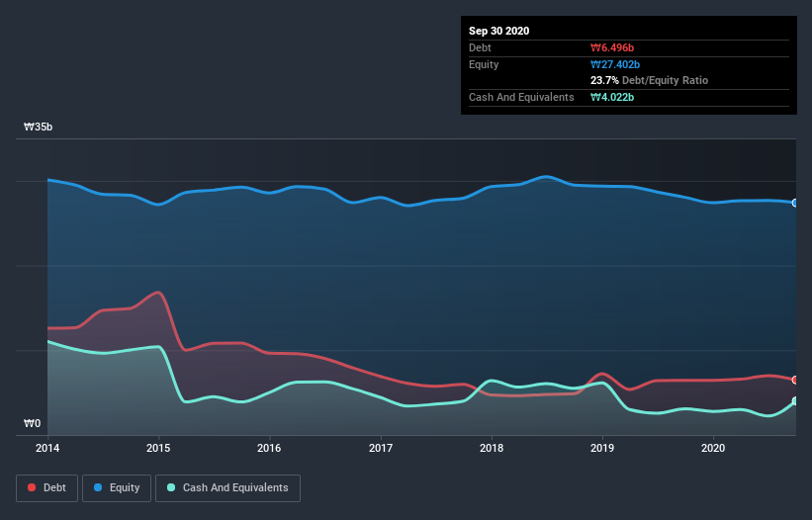Click the 2016 x-axis label
Viewport: 812px width, 520px height.
point(269,448)
